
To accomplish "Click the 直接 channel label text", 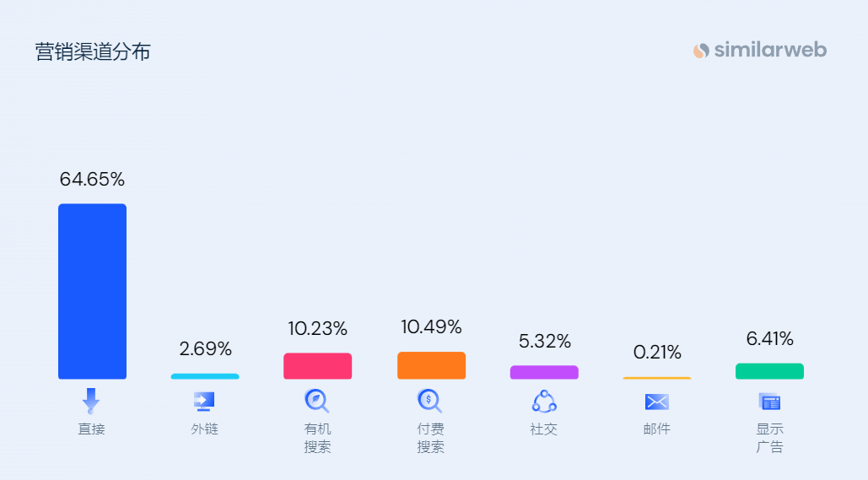I will [92, 429].
